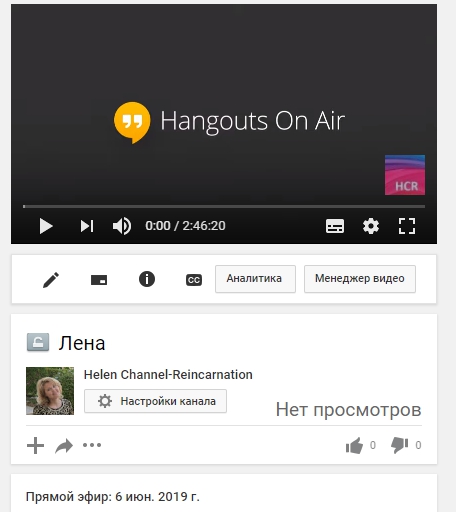456x512 pixels.
Task: Click the privacy lock icon beside Лена
Action: 38,342
